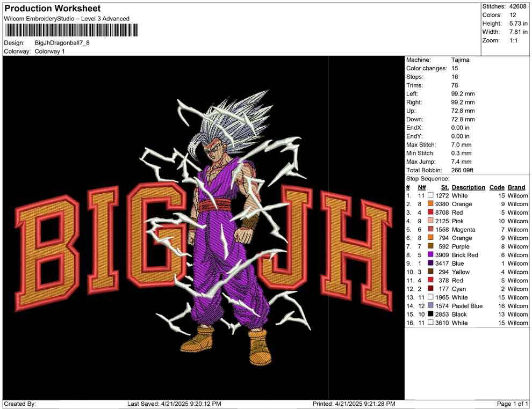This screenshot has height=409, width=532.
Task: Select the Min Stitch value "0.3 mm"
Action: [461, 153]
